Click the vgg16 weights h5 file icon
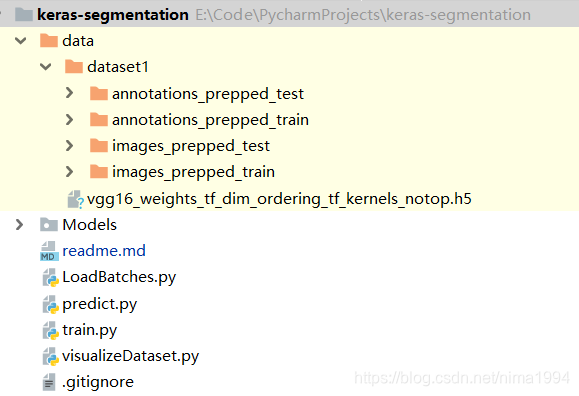 click(76, 199)
